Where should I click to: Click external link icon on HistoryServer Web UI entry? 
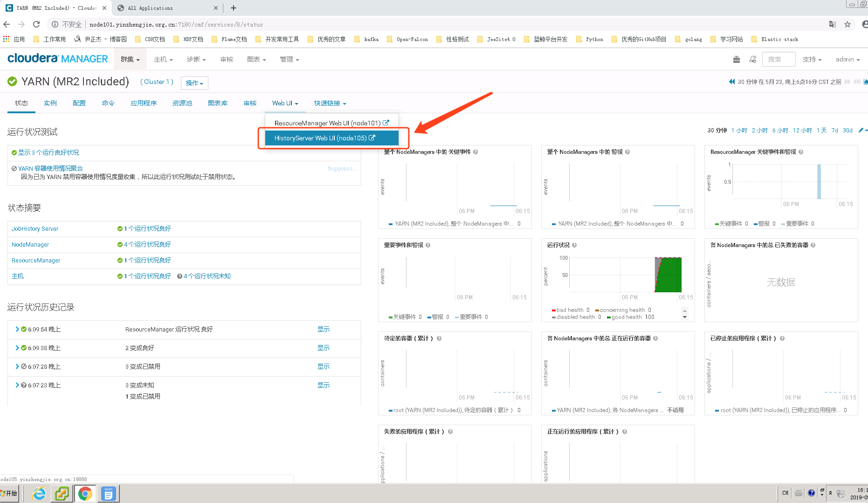pos(372,138)
